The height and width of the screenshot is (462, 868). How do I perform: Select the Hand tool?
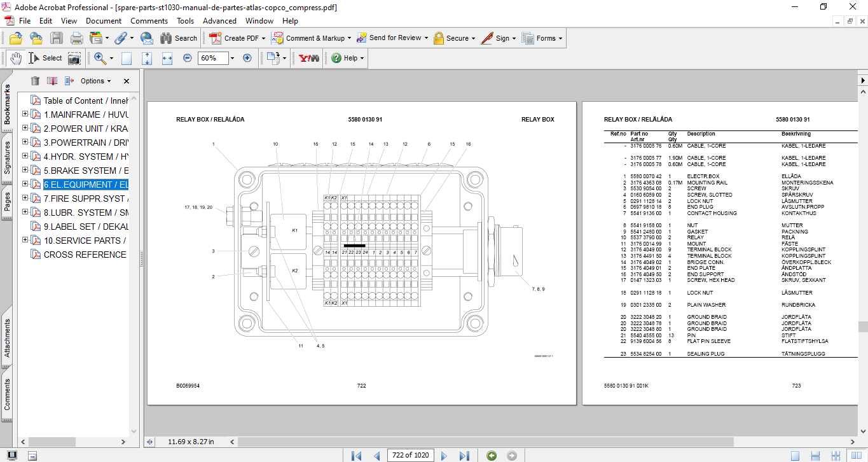(16, 58)
